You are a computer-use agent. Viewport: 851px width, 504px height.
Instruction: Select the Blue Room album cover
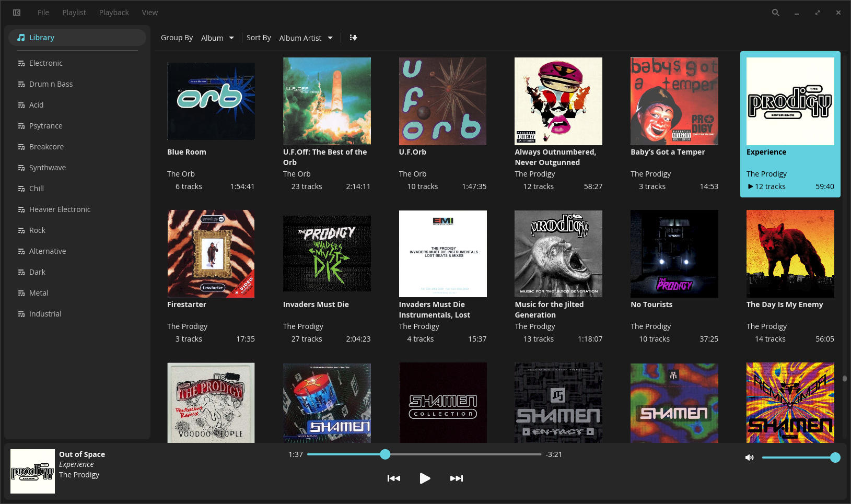pyautogui.click(x=211, y=101)
